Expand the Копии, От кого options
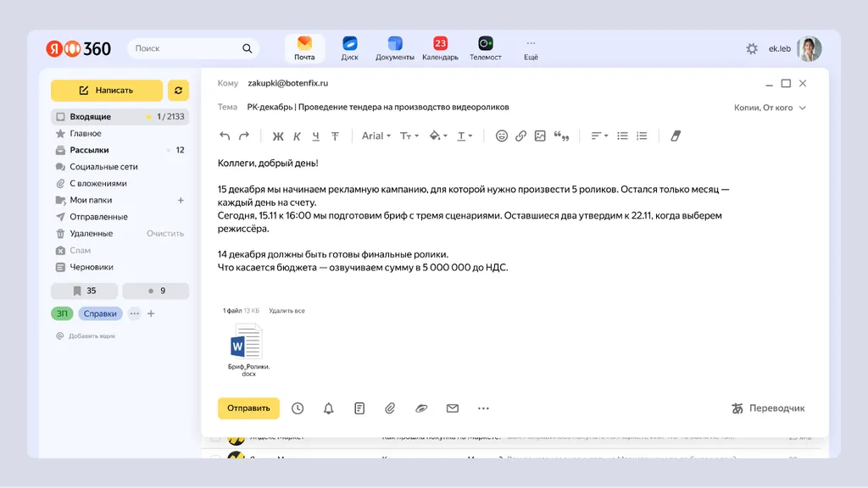 [x=770, y=108]
